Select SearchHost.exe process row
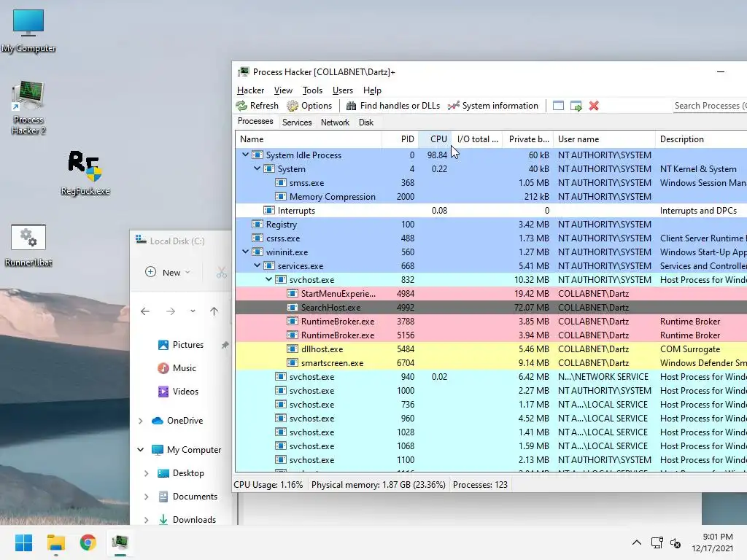Image resolution: width=747 pixels, height=560 pixels. [491, 308]
